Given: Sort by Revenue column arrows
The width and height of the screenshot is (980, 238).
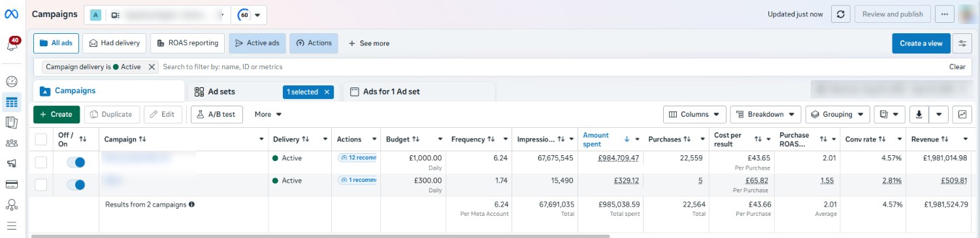Looking at the screenshot, I should tap(945, 140).
